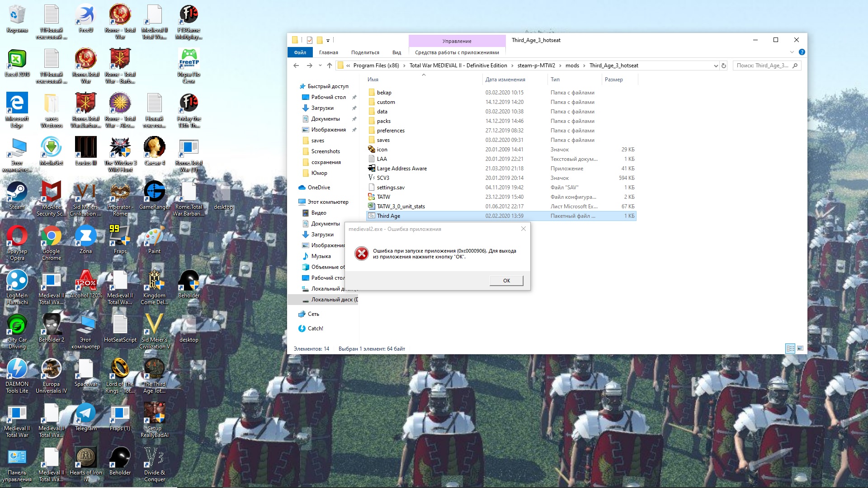Screen dimensions: 868x488
Task: Launch FreeU from the desktop
Action: point(85,19)
